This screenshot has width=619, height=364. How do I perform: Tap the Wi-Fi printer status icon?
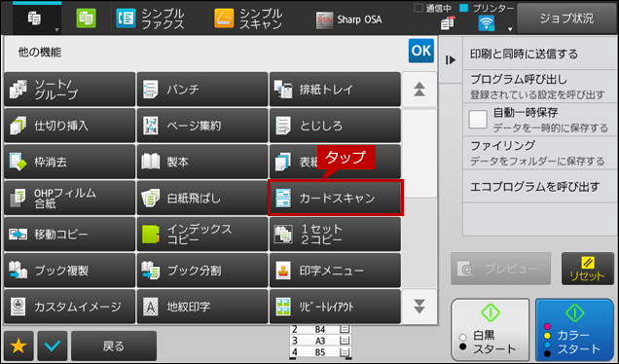pyautogui.click(x=487, y=23)
